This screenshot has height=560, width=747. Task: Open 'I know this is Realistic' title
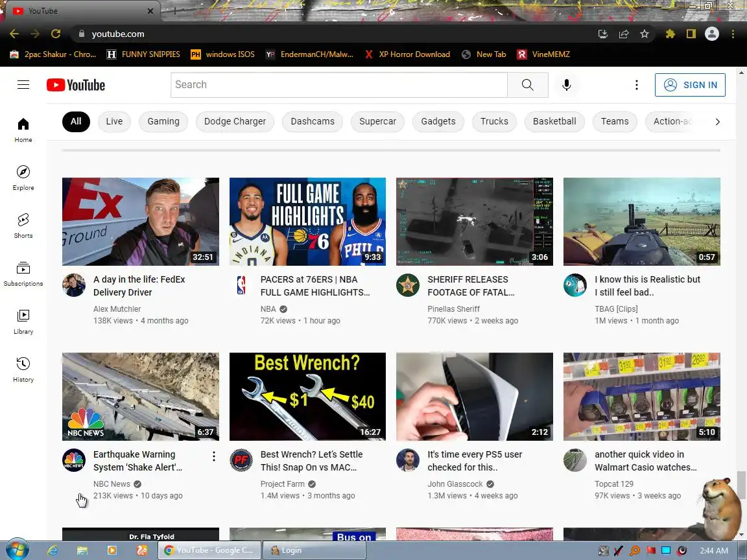pyautogui.click(x=647, y=286)
